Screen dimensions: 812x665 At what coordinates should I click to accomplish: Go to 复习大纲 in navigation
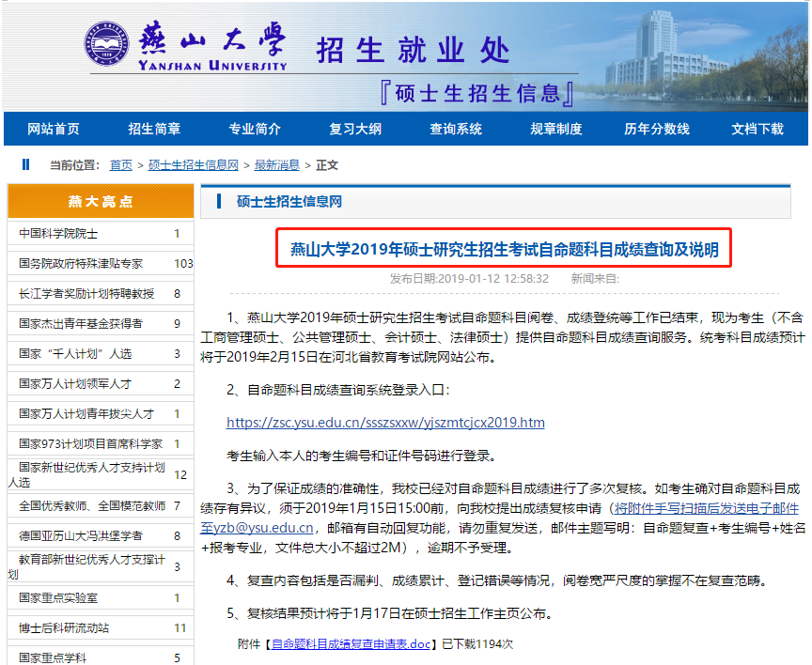click(355, 129)
